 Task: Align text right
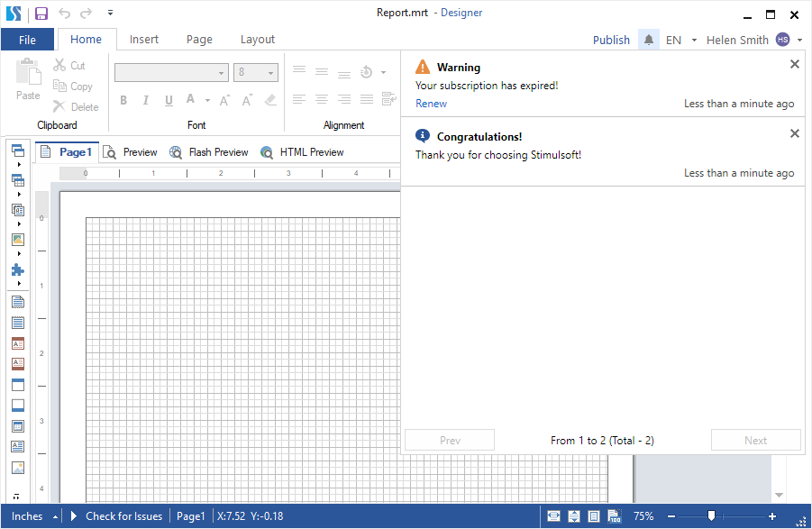(344, 99)
